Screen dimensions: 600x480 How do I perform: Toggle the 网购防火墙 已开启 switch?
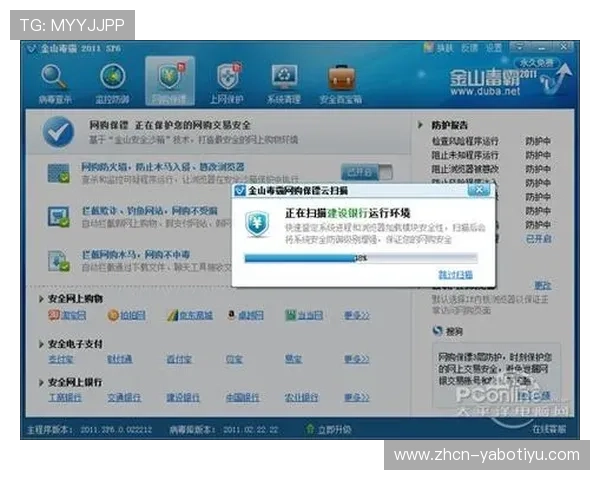pos(367,172)
